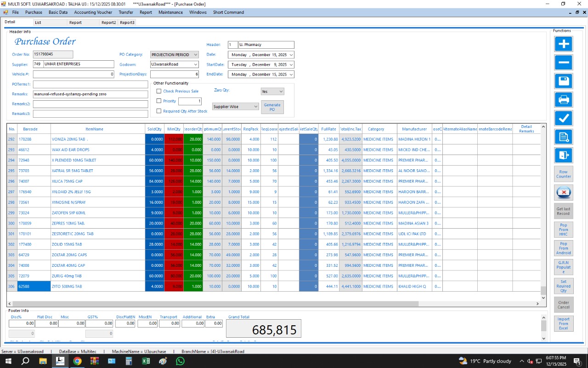Click the printer icon in Functions panel
This screenshot has width=588, height=368.
click(564, 99)
